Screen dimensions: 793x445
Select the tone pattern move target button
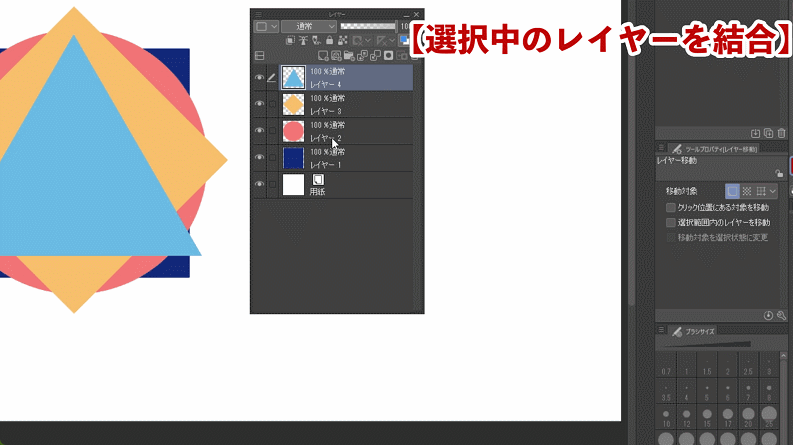747,191
